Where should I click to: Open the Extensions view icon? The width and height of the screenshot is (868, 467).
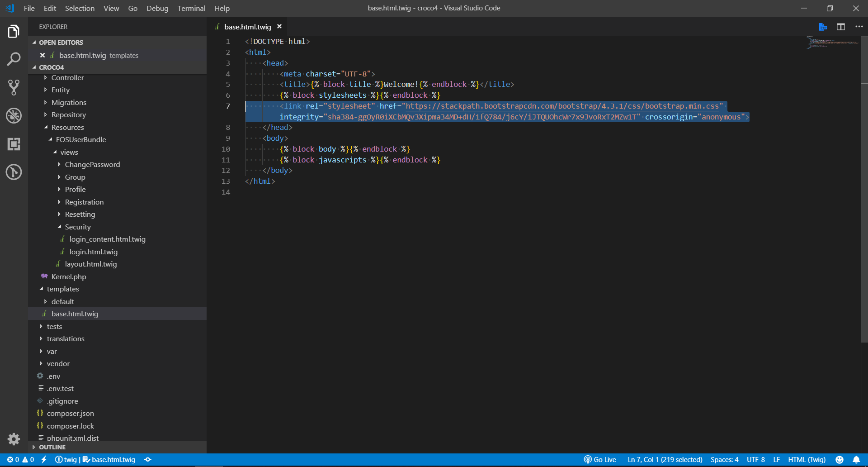[14, 144]
